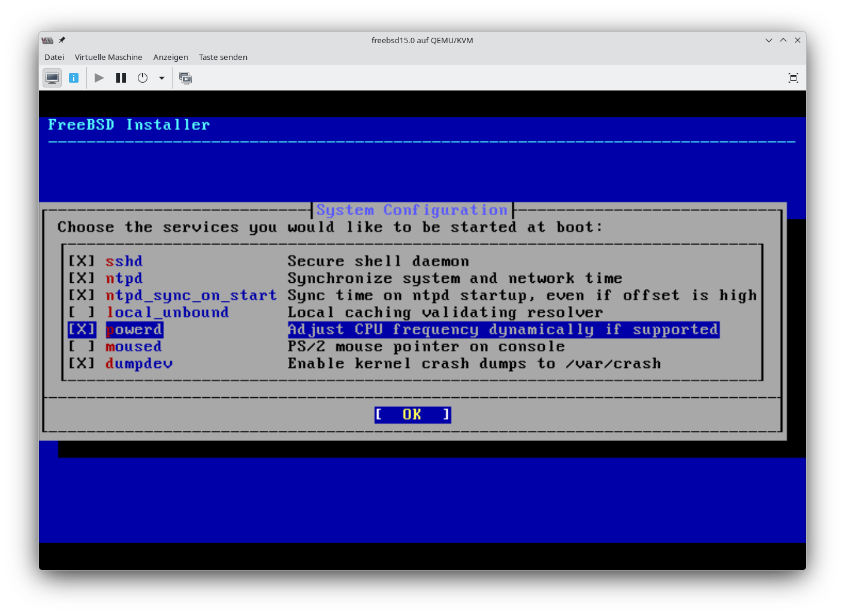Screen dimensions: 845x616
Task: Toggle the ntpd checkbox
Action: click(x=82, y=278)
